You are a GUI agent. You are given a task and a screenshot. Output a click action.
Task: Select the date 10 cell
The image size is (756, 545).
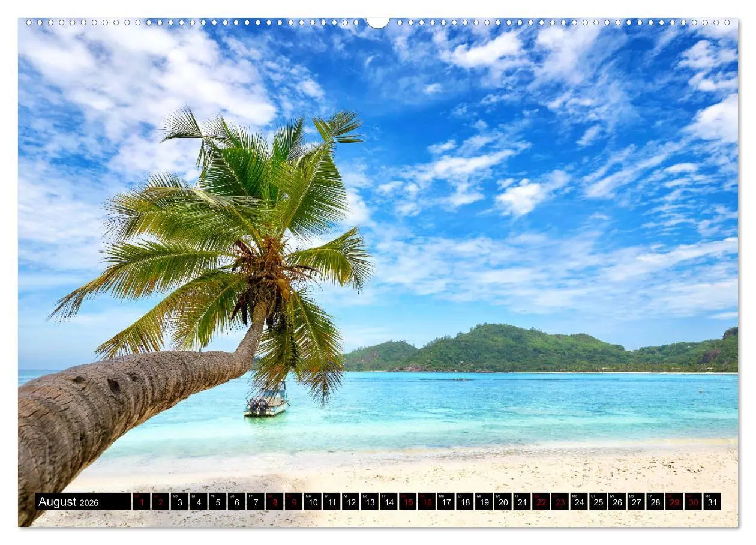(x=313, y=502)
